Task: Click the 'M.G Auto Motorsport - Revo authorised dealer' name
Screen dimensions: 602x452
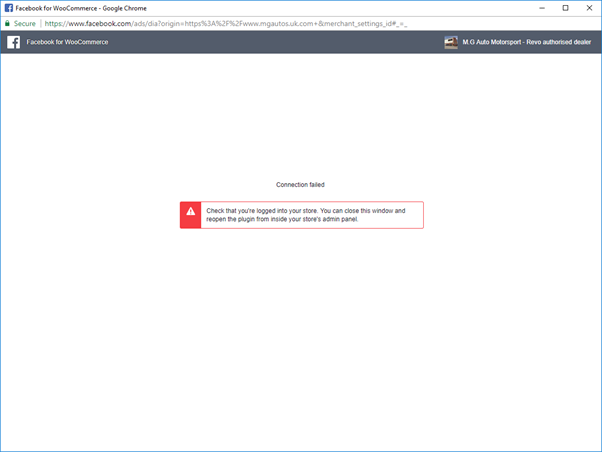Action: pyautogui.click(x=526, y=42)
